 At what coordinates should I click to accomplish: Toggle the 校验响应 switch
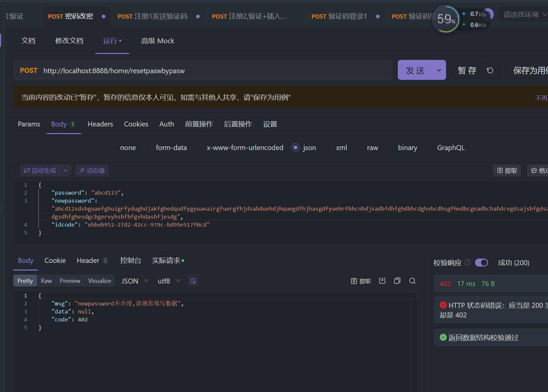pos(481,263)
